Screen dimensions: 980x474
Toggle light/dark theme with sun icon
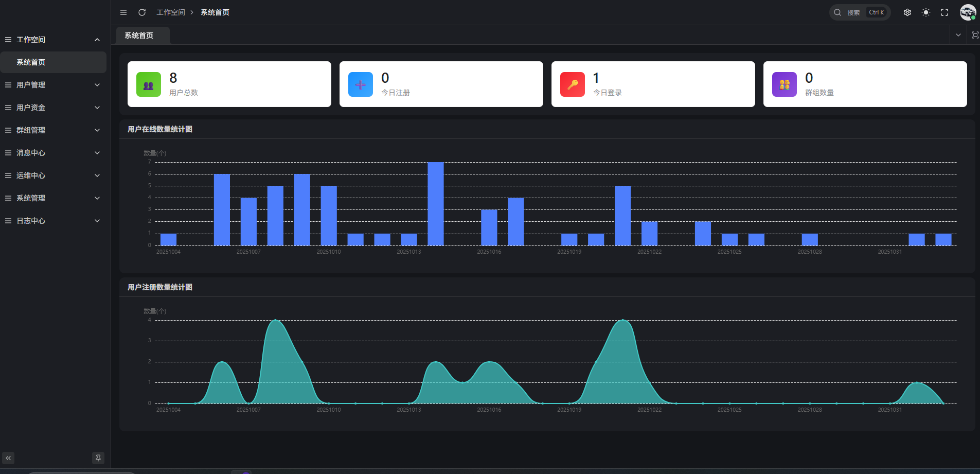(x=926, y=12)
